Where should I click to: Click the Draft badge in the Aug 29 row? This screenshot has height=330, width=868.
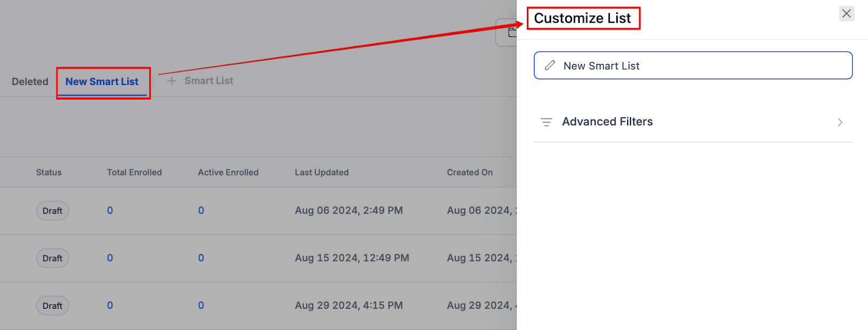point(53,306)
